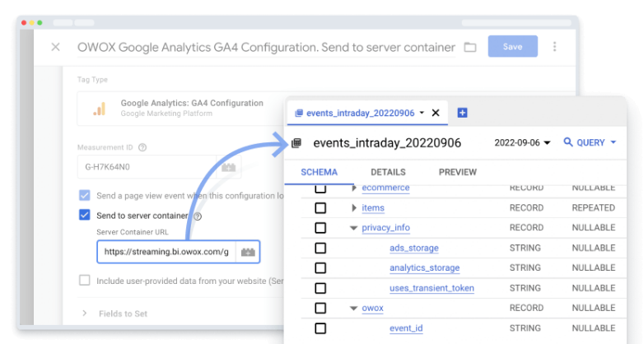Enable Include user-provided data checkbox

84,281
